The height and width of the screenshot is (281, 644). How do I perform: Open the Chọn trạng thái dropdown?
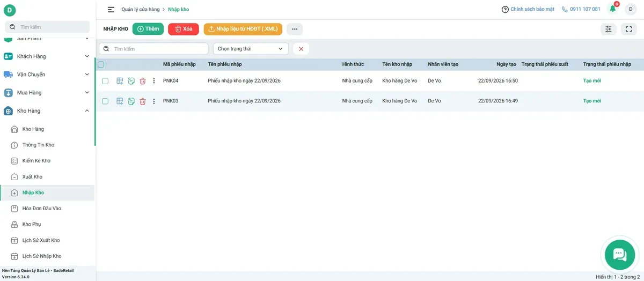click(x=251, y=49)
